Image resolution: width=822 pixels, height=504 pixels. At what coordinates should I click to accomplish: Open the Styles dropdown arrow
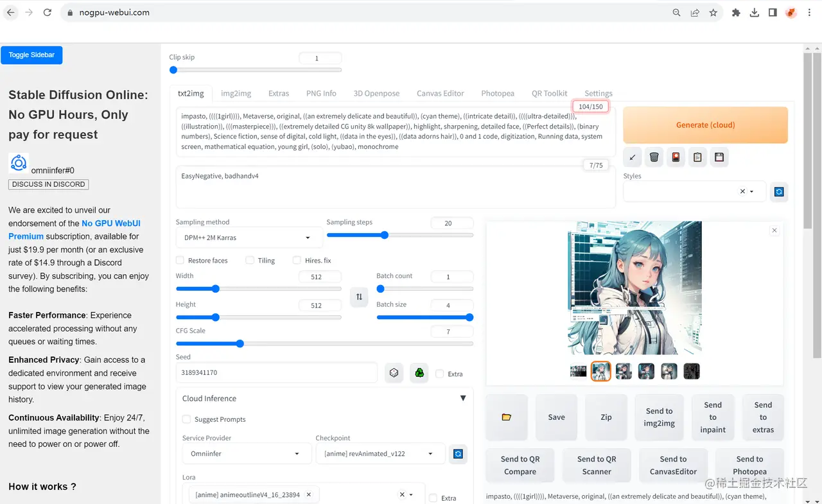(752, 191)
